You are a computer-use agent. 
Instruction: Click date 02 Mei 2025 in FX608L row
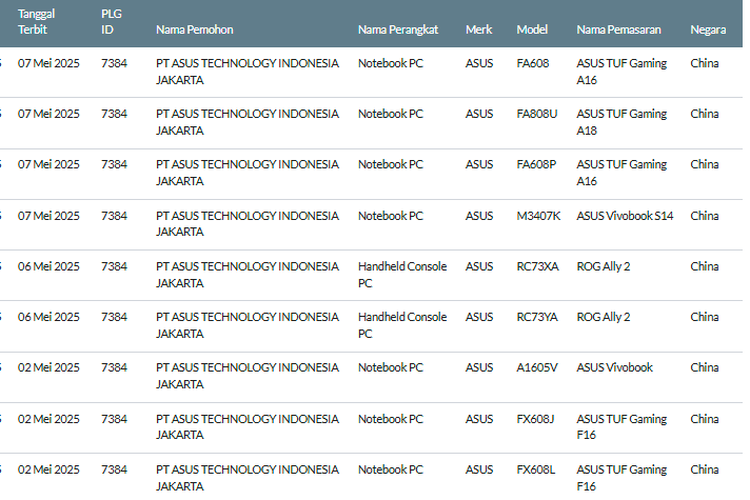click(49, 470)
